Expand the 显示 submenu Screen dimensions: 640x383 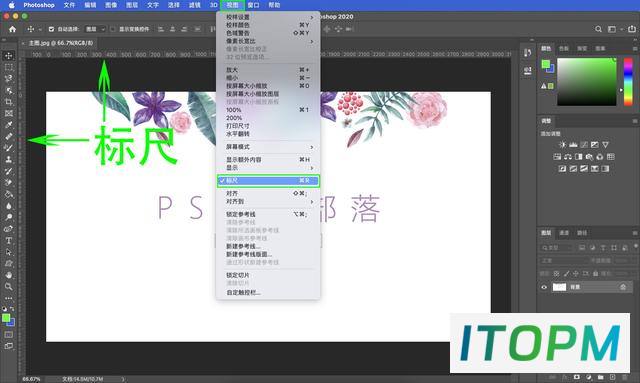pyautogui.click(x=268, y=168)
